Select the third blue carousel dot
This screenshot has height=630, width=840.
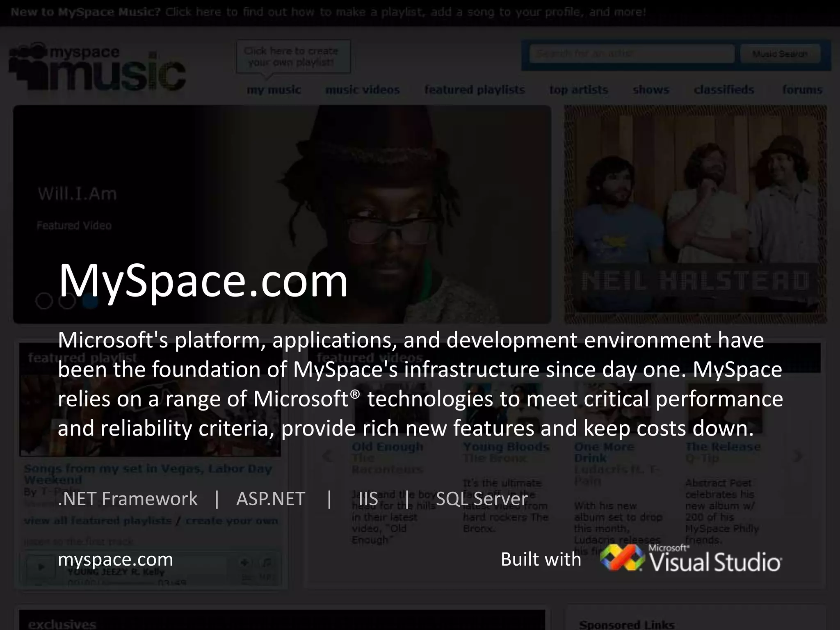click(90, 301)
